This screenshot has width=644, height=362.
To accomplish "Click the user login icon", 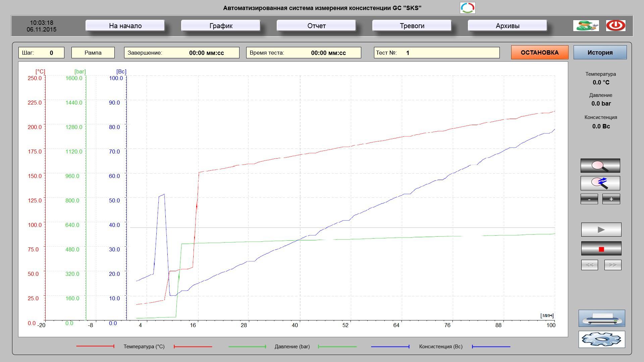I will [x=586, y=25].
